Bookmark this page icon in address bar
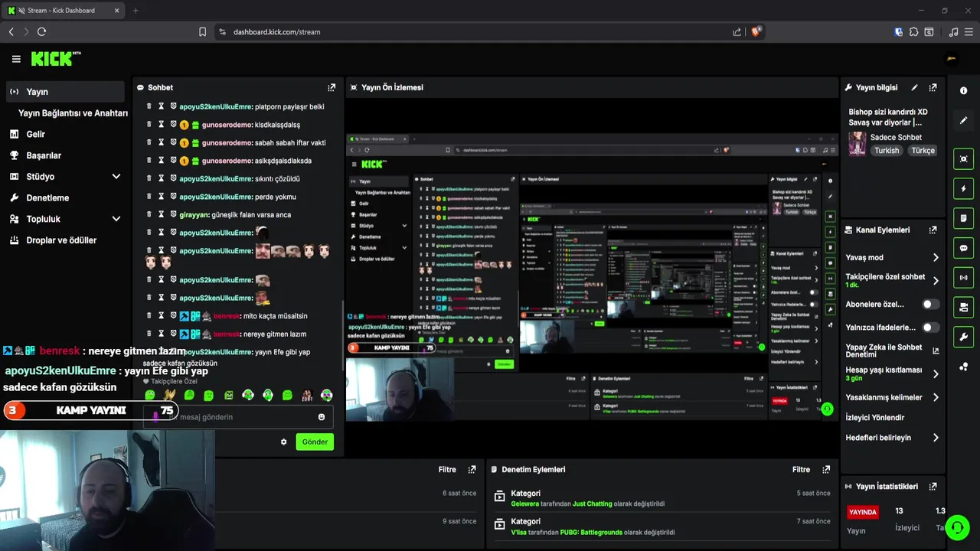Image resolution: width=980 pixels, height=551 pixels. point(202,31)
